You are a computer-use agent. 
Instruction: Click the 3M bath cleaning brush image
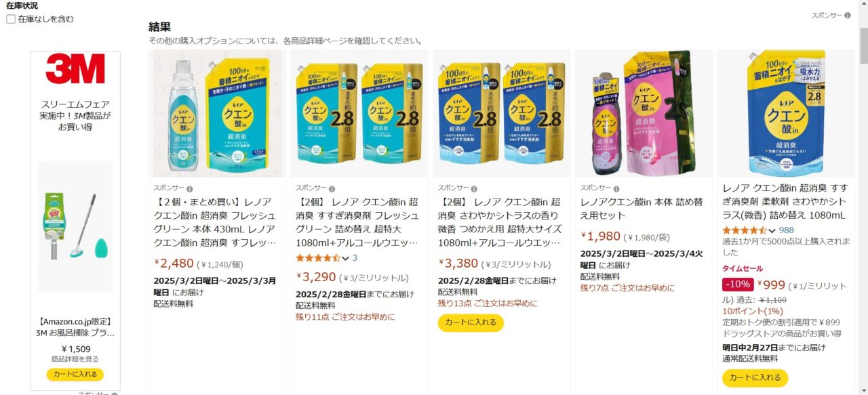tap(75, 226)
